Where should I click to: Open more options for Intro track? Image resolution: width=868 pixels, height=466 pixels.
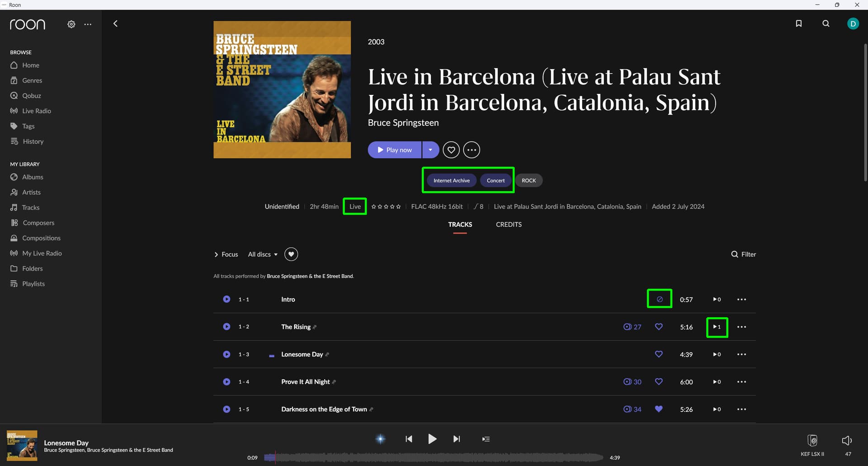click(x=742, y=299)
